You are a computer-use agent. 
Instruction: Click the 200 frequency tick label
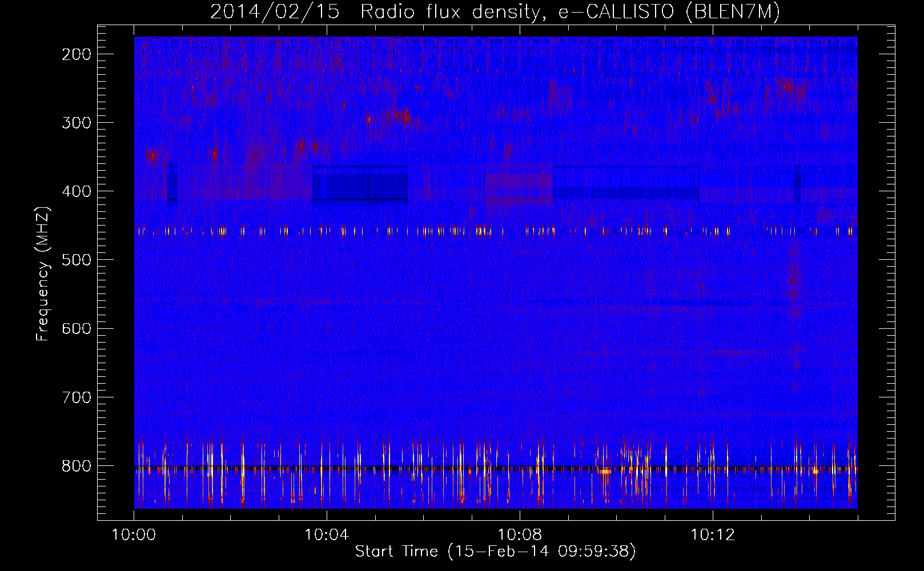[x=77, y=54]
